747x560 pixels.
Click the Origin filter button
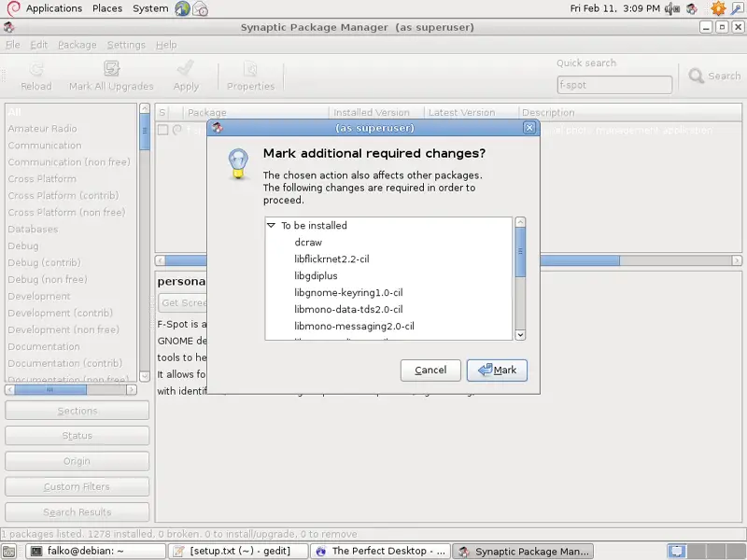(78, 461)
